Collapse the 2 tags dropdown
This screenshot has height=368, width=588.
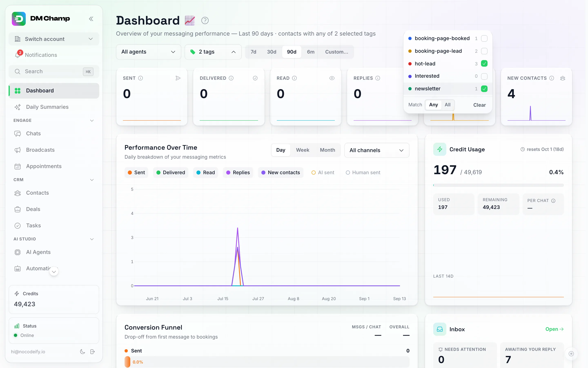[213, 52]
